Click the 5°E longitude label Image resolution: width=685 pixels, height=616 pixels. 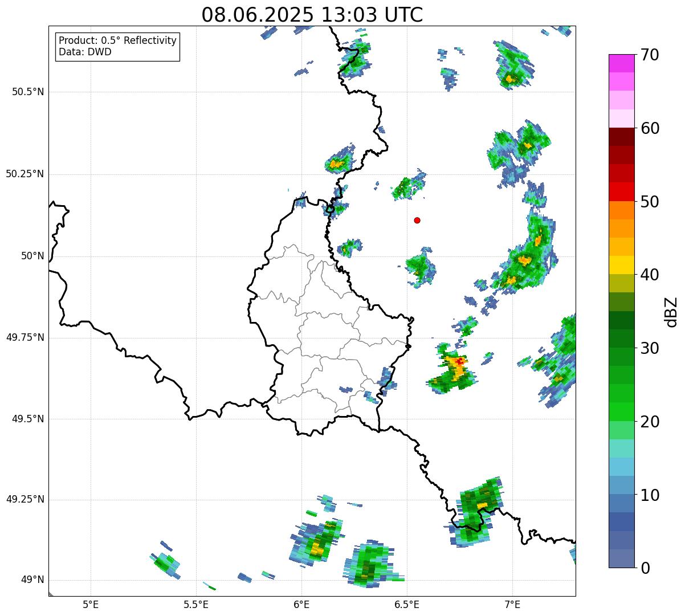91,604
